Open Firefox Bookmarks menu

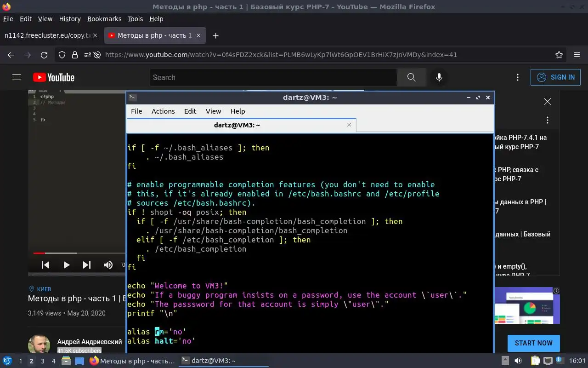pyautogui.click(x=104, y=19)
